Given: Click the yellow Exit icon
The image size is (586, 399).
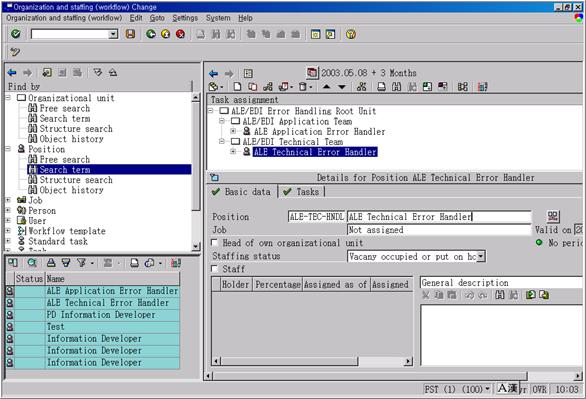Looking at the screenshot, I should pos(166,34).
